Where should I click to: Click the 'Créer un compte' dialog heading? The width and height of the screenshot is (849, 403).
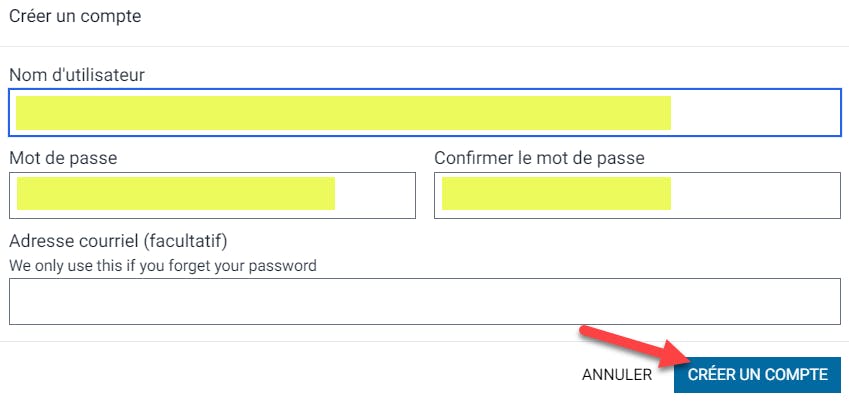click(x=75, y=17)
